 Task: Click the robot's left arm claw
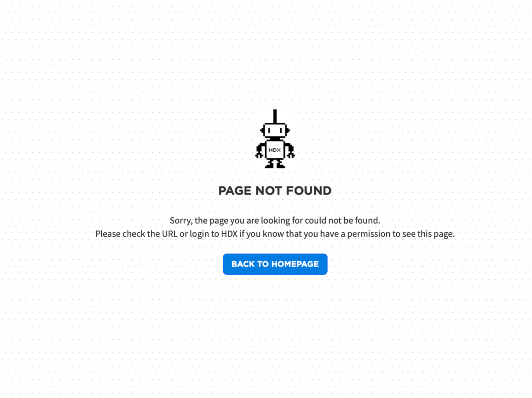click(259, 155)
